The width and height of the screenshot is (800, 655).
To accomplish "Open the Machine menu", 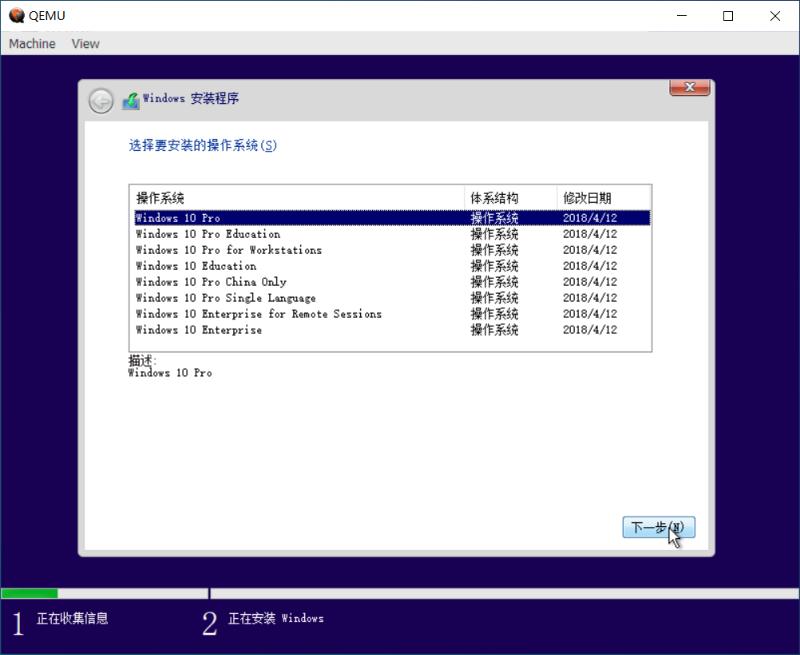I will [x=31, y=43].
